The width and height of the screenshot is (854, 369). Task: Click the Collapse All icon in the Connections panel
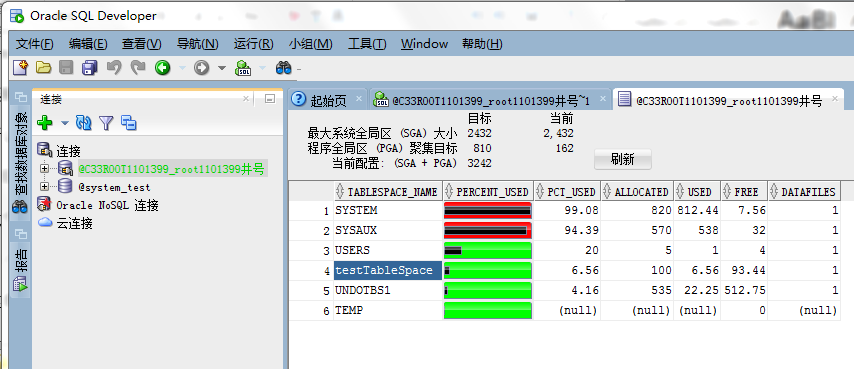point(129,123)
